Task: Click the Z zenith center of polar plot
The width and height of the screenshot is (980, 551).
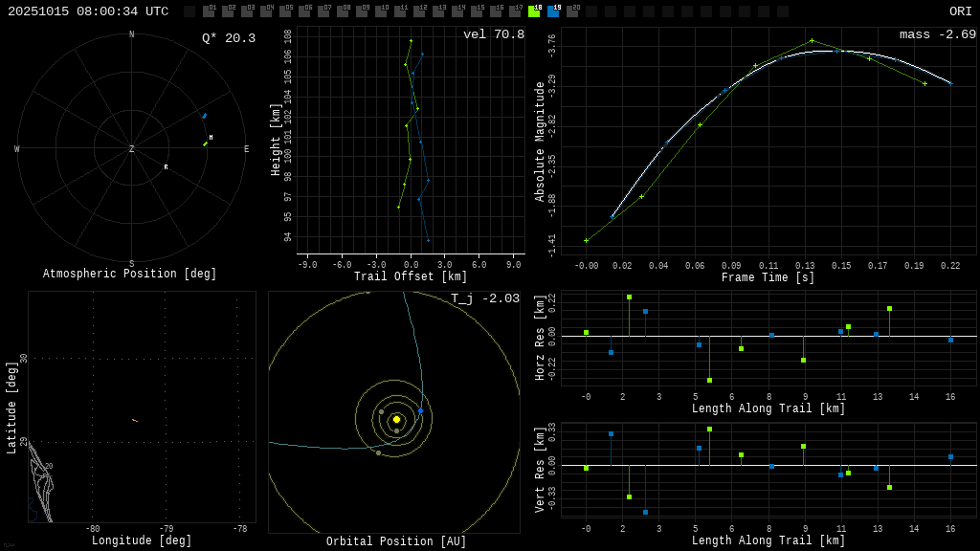Action: (132, 149)
